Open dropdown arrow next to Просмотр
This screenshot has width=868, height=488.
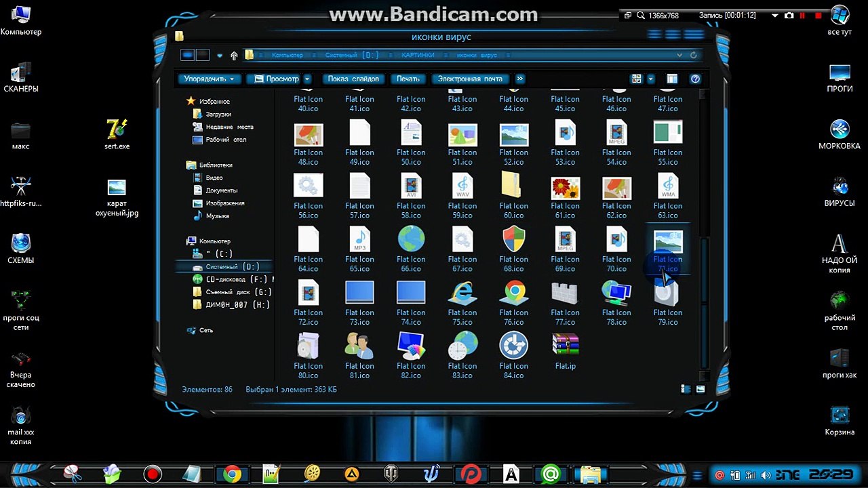(307, 79)
